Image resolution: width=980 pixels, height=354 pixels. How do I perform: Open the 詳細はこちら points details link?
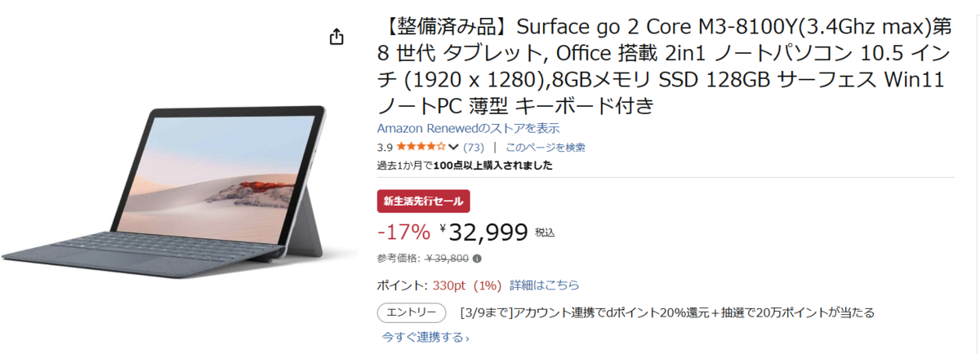tap(545, 285)
